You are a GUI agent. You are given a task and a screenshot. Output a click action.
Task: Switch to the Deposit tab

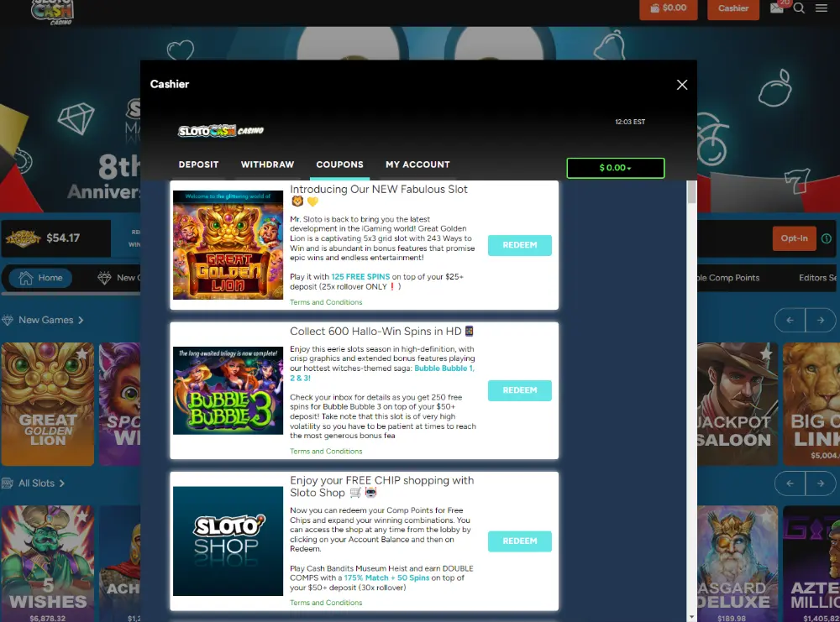coord(199,165)
